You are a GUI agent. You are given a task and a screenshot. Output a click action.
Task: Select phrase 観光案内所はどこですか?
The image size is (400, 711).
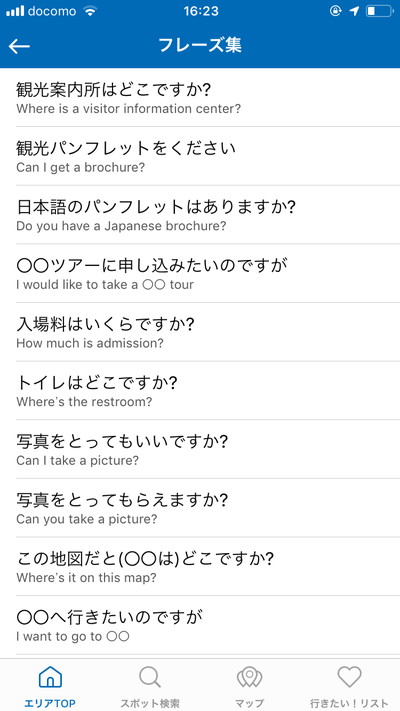200,97
